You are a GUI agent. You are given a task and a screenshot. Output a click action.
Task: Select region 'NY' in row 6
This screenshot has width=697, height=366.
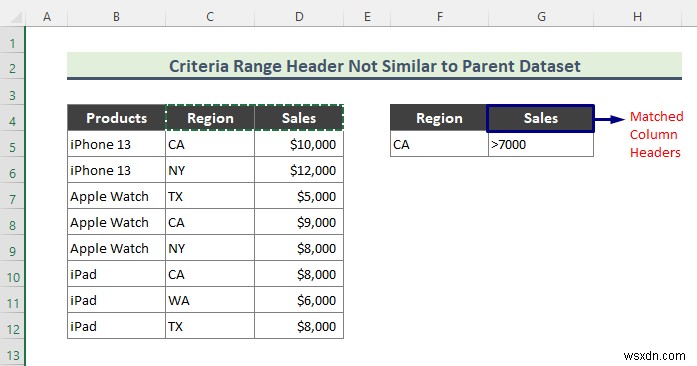coord(210,170)
